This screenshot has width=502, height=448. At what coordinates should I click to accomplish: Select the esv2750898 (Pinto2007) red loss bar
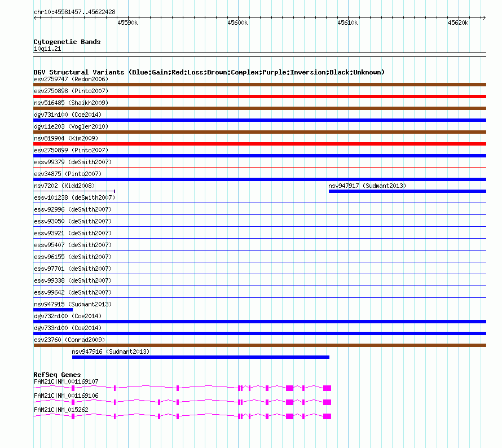tap(259, 96)
